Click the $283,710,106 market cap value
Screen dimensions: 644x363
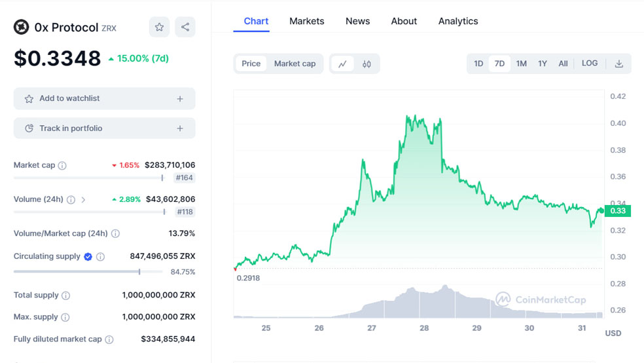coord(170,165)
